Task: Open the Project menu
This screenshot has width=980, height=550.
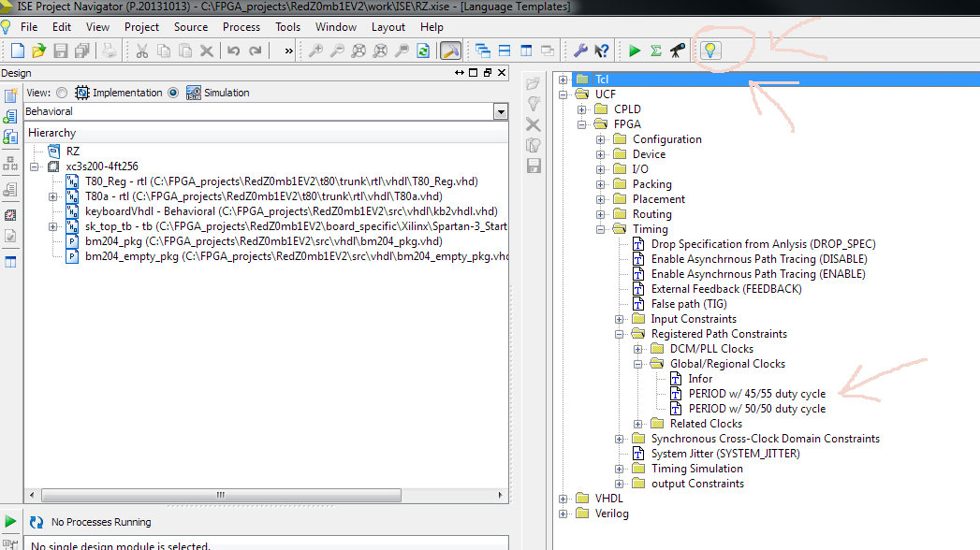Action: click(x=141, y=27)
